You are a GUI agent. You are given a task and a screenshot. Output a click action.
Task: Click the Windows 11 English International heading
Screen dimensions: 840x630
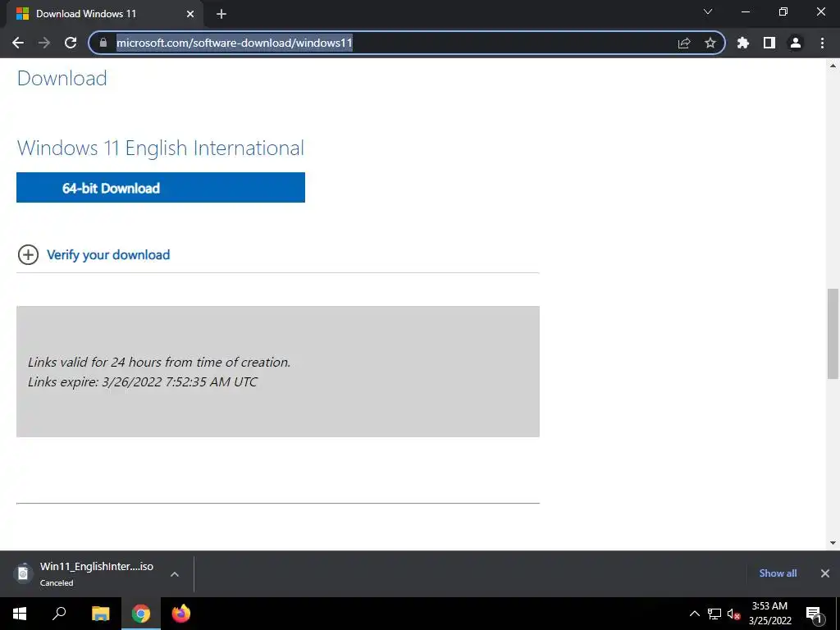[161, 148]
